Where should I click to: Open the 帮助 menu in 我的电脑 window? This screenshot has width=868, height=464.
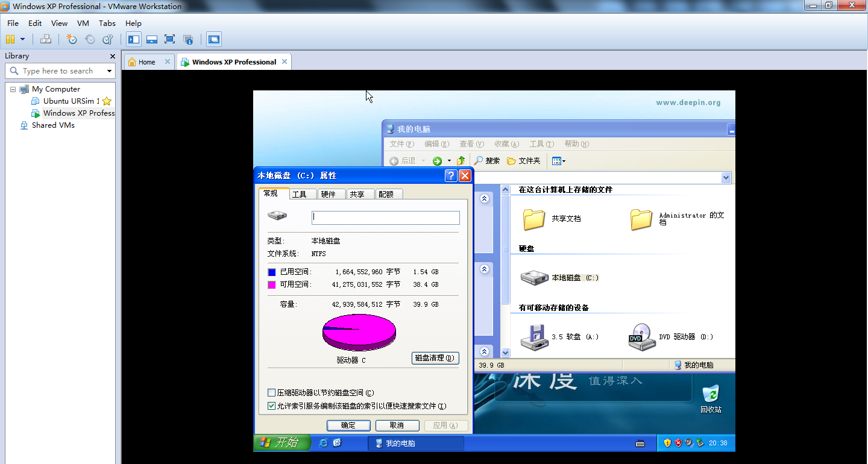coord(576,144)
